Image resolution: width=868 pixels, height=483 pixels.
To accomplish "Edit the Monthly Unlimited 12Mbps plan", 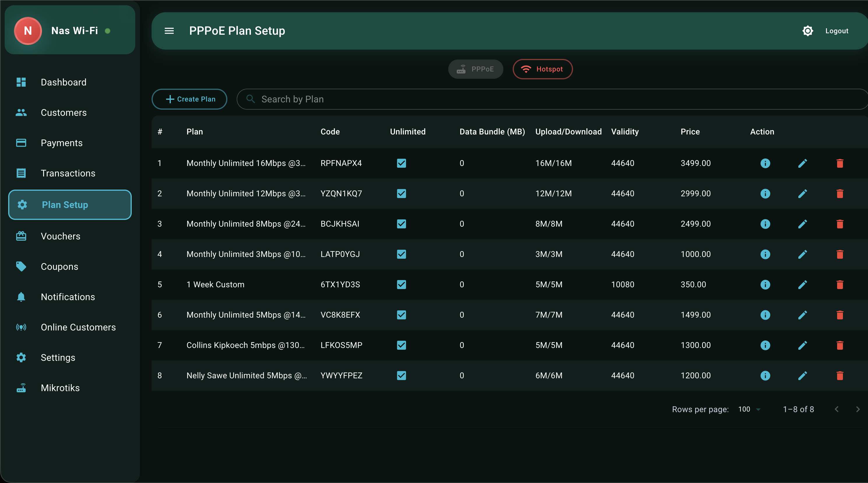I will point(802,194).
